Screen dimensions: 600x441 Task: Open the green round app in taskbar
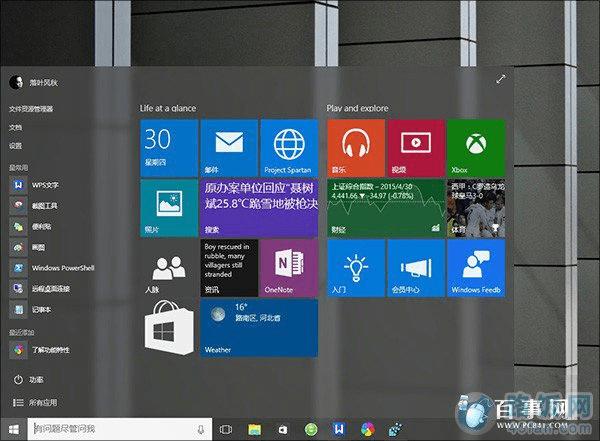tap(311, 430)
